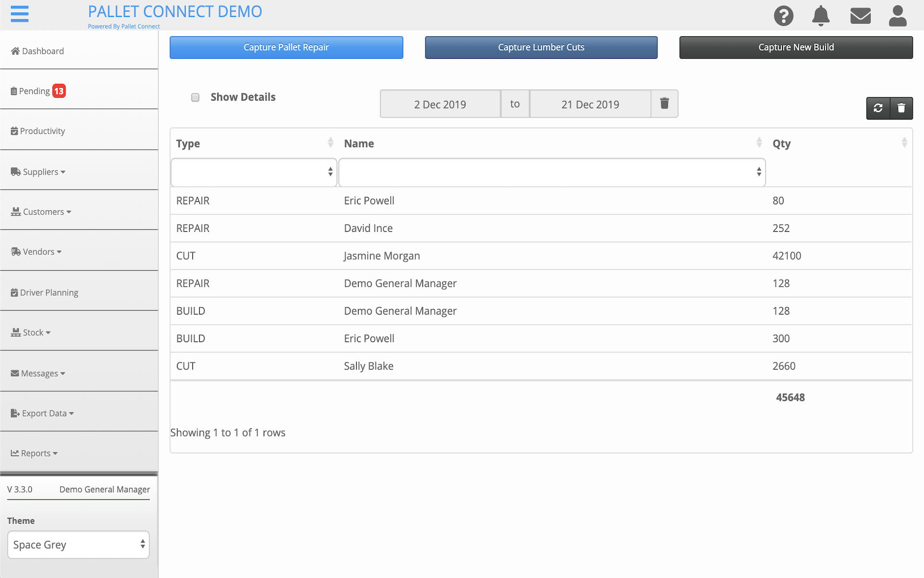Click the user profile icon

[898, 16]
